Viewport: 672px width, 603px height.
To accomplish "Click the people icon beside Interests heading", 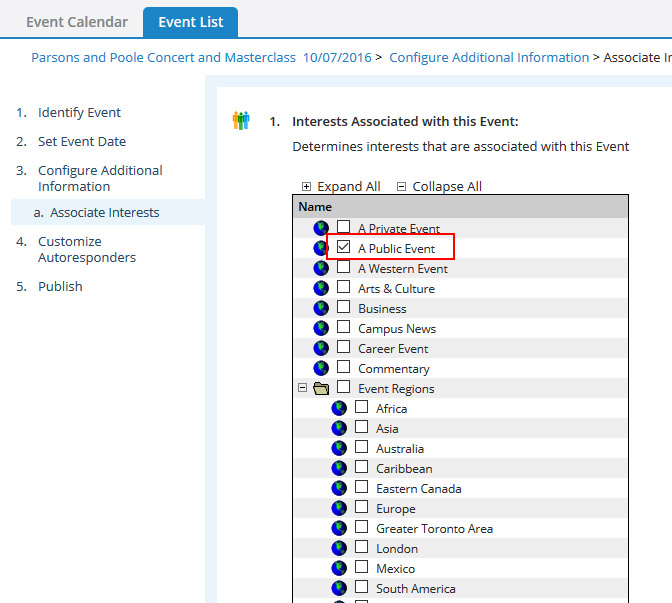I will (x=241, y=121).
